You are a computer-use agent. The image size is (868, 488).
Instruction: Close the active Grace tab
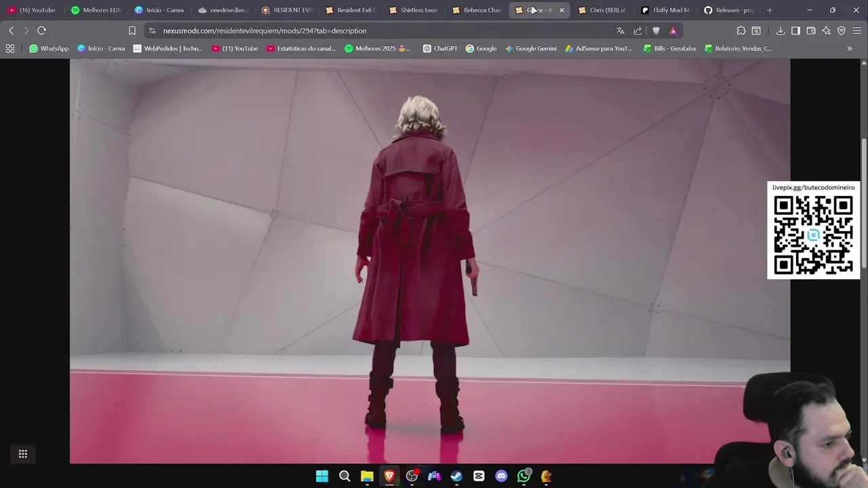[x=561, y=10]
